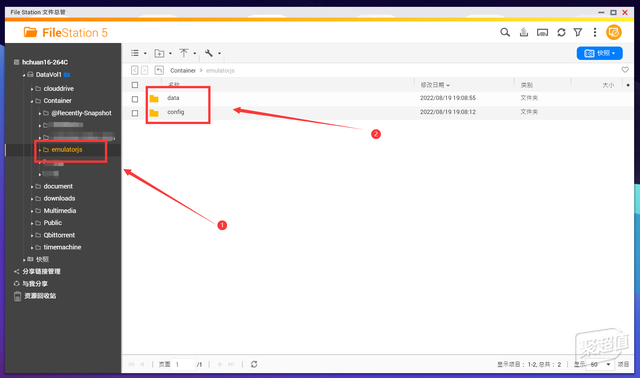Expand the tools wrench dropdown arrow

[219, 53]
